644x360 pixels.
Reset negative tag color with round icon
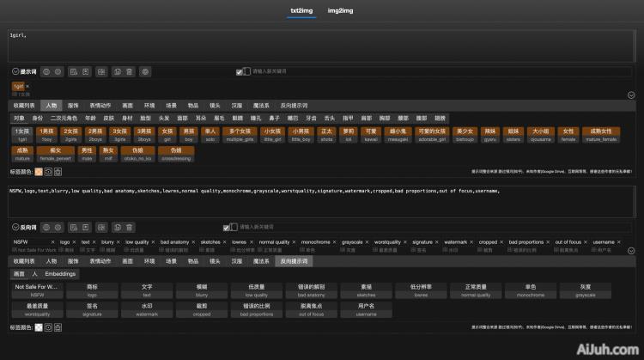pos(48,327)
